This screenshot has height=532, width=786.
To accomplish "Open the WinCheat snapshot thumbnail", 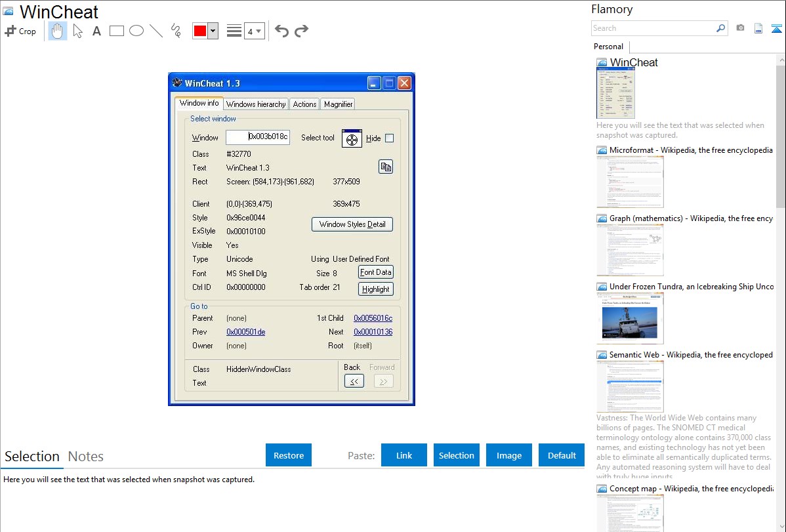I will pos(615,92).
